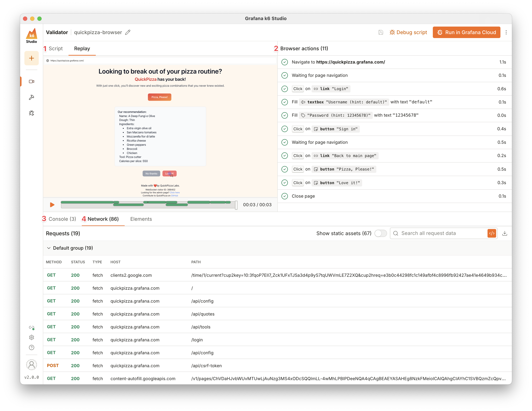532x411 pixels.
Task: Open the Generator hammer icon in sidebar
Action: tap(31, 97)
